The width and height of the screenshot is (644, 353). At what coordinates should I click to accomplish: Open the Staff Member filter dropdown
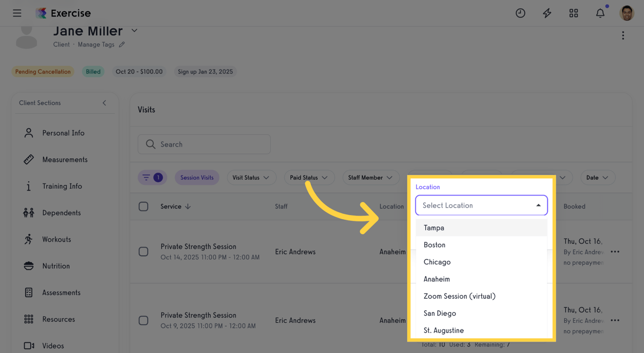[x=371, y=177]
